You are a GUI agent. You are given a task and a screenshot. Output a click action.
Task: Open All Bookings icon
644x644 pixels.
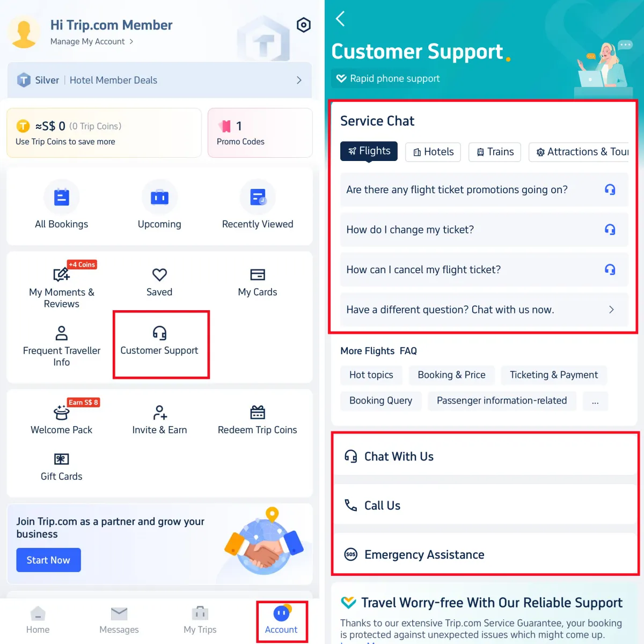point(62,197)
